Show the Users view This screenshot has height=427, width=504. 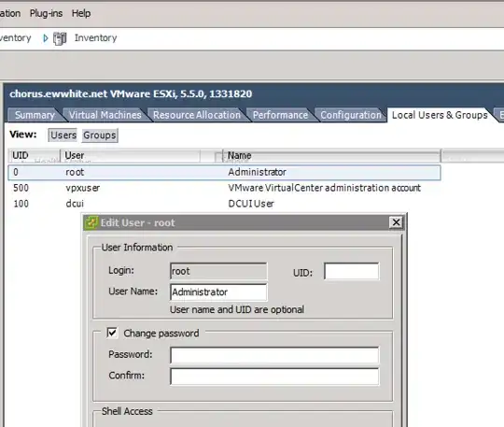click(63, 135)
